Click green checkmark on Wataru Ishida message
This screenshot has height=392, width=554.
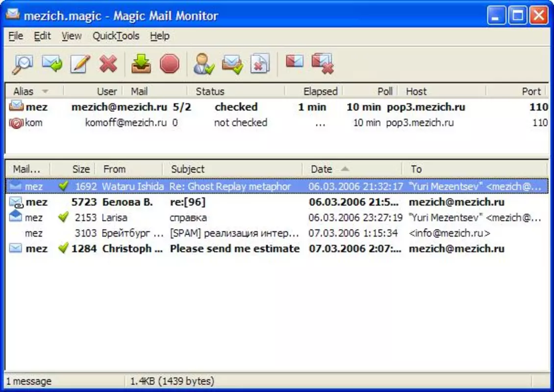64,186
